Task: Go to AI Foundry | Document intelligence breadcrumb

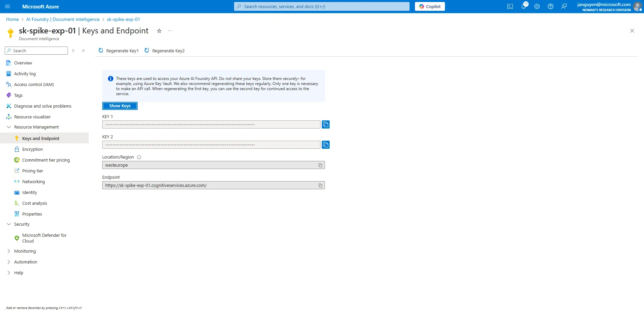Action: 63,20
